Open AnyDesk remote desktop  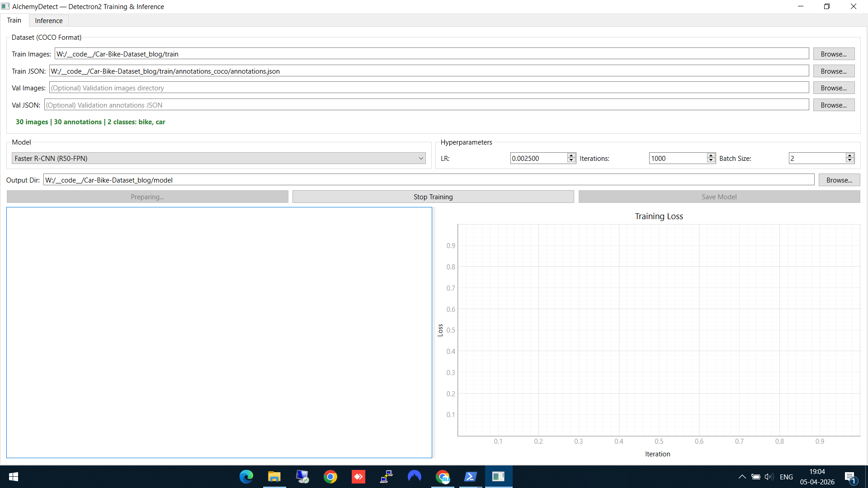pos(359,477)
